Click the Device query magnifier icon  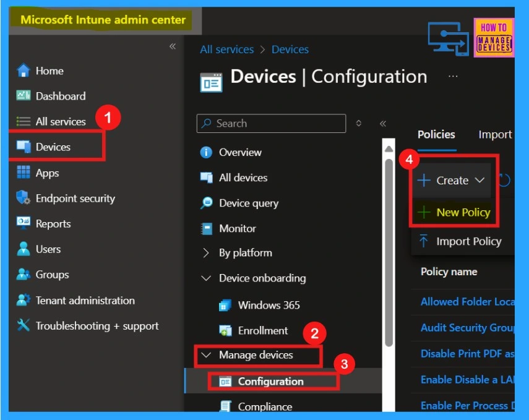tap(206, 203)
